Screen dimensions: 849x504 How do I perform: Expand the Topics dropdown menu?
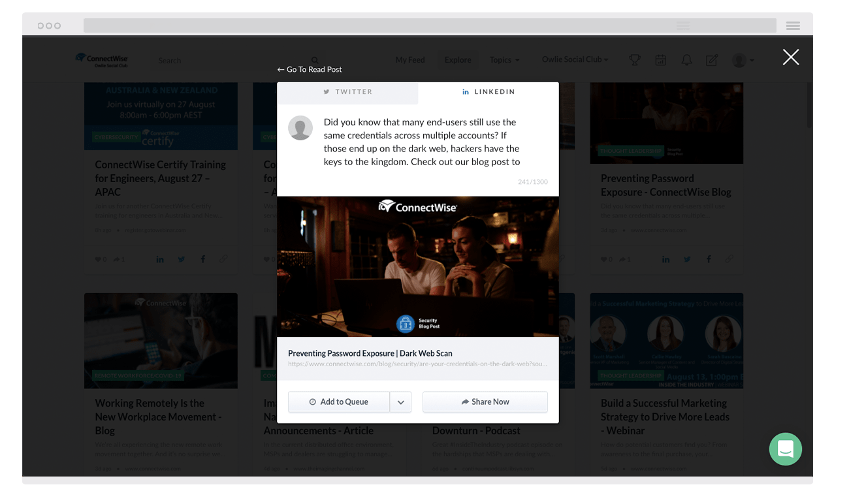point(505,60)
